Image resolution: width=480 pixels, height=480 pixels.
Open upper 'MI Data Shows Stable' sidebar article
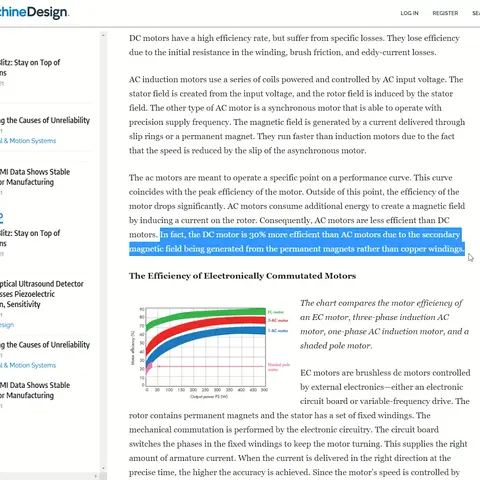click(x=35, y=177)
